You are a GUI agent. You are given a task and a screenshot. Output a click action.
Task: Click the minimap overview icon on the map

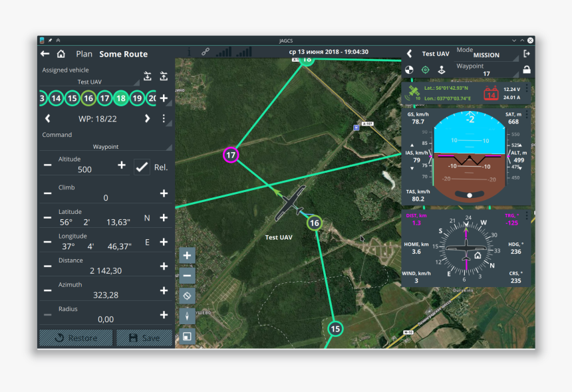[187, 336]
